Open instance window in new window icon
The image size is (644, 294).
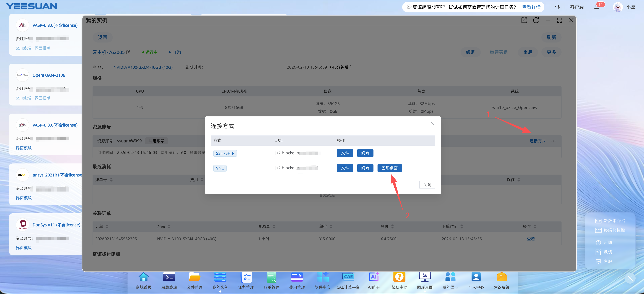(524, 20)
